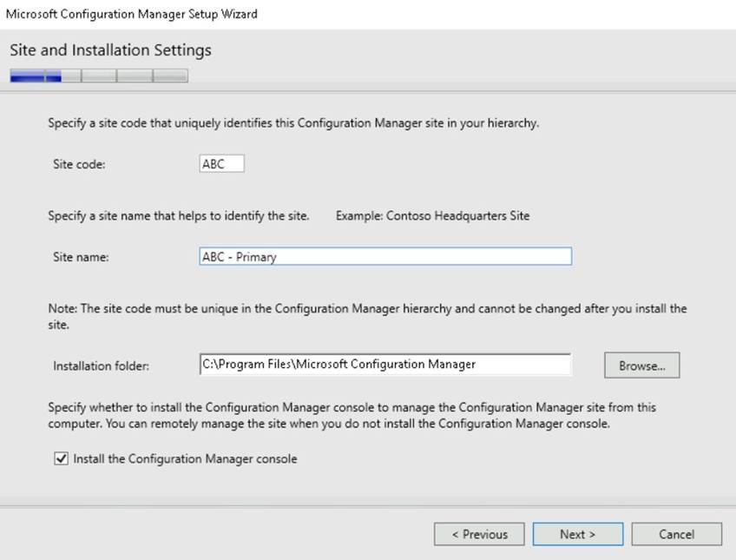Go back with the Previous button
The image size is (736, 560).
tap(479, 534)
